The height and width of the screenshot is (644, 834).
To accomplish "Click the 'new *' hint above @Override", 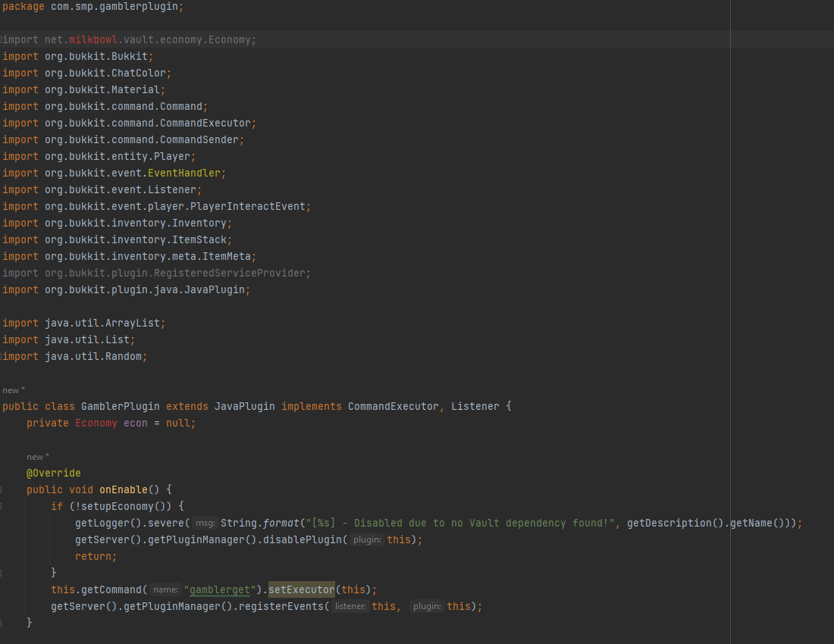I will point(38,456).
